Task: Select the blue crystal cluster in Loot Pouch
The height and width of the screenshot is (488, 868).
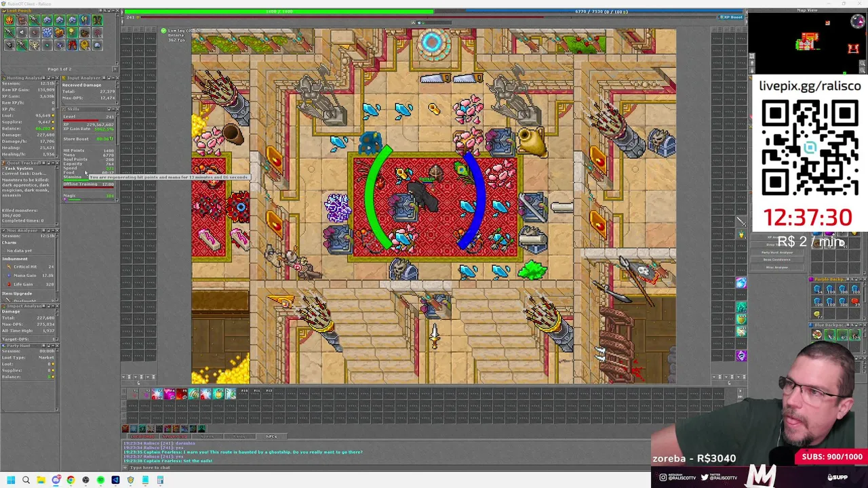Action: coord(47,32)
